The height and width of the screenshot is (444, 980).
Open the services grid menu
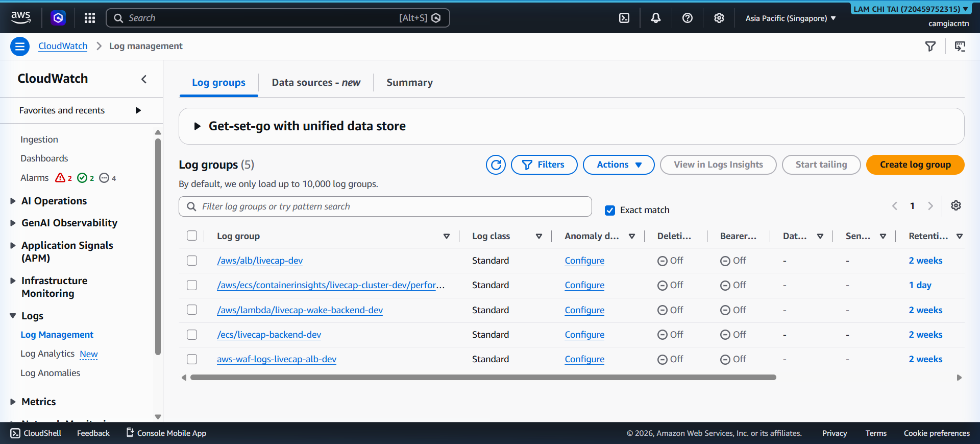click(90, 18)
